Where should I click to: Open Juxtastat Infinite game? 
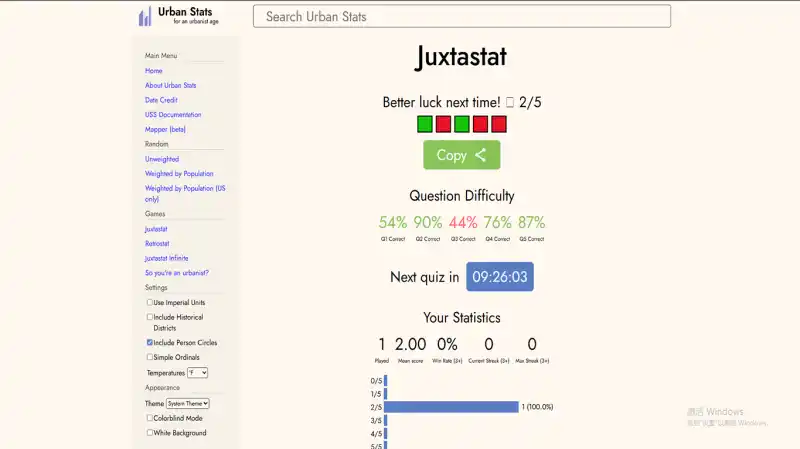pos(166,258)
